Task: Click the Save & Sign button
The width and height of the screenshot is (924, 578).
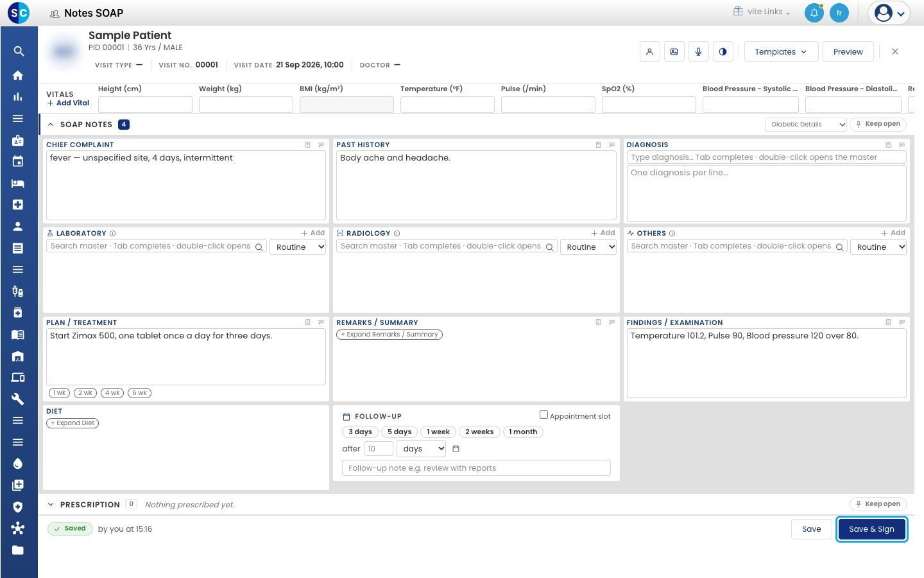Action: 871,529
